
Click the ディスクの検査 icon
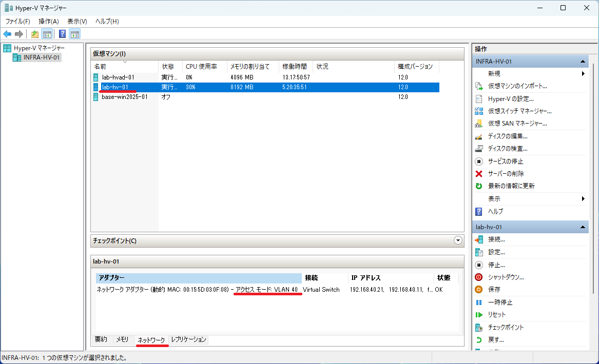pyautogui.click(x=479, y=149)
